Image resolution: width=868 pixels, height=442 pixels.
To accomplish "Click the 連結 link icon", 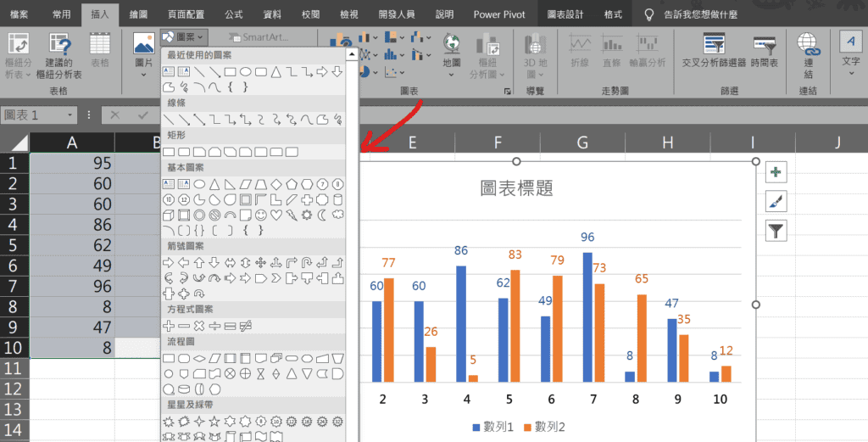I will [808, 55].
